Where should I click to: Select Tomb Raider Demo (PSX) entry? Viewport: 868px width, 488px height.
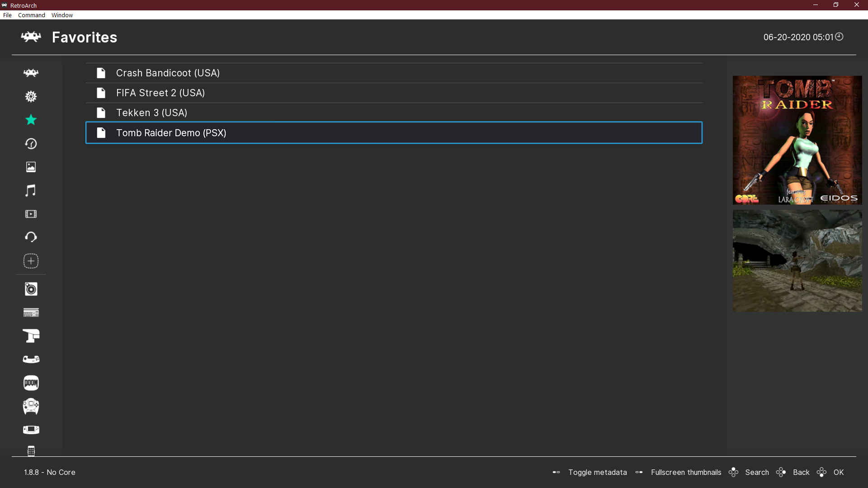394,133
